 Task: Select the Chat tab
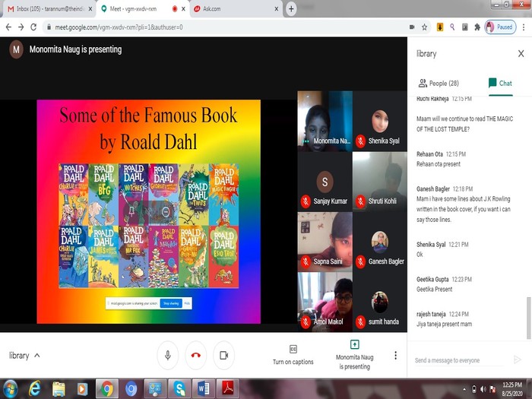[500, 83]
